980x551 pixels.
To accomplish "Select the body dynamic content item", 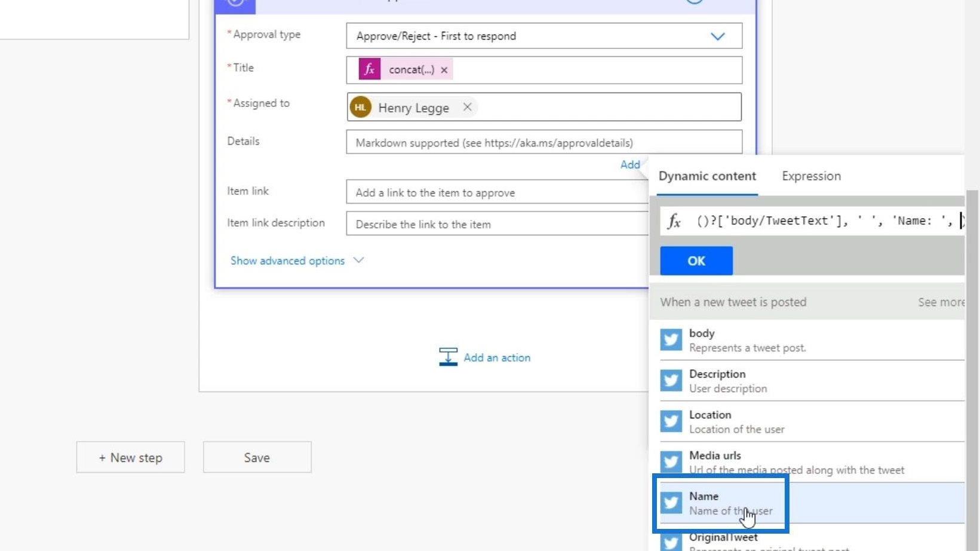I will pos(812,340).
